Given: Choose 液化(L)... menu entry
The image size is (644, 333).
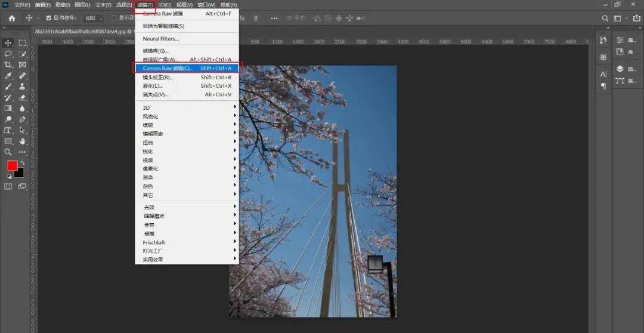Looking at the screenshot, I should 187,86.
